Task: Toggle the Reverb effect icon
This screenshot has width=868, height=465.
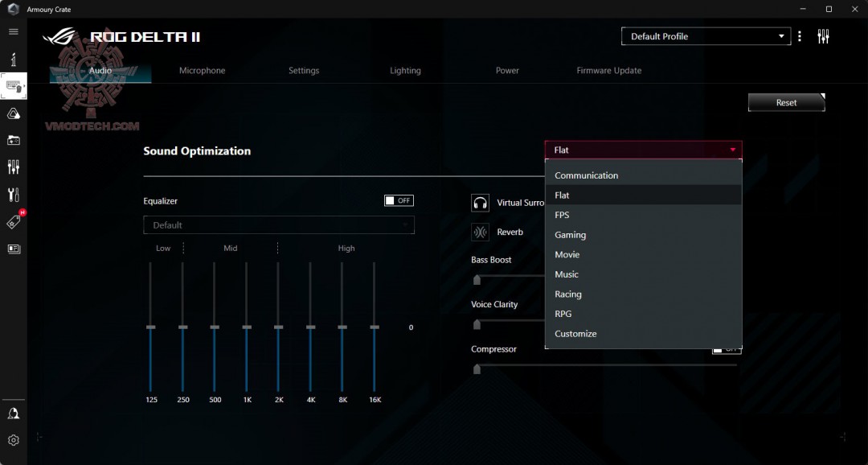Action: [480, 232]
